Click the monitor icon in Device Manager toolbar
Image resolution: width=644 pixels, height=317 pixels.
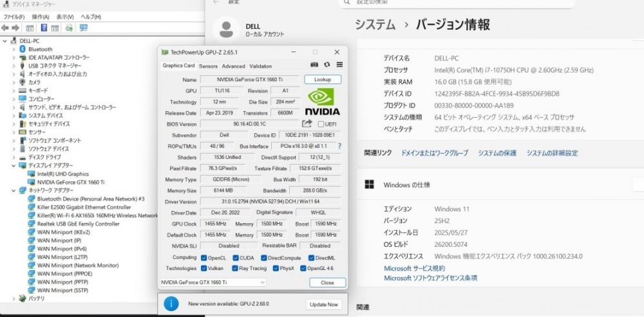(84, 28)
